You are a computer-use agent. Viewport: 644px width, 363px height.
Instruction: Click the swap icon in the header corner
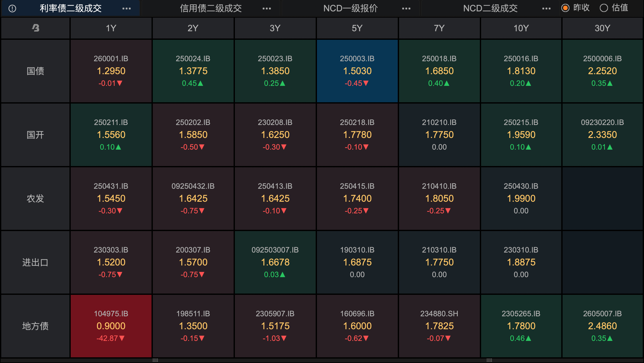pyautogui.click(x=36, y=28)
